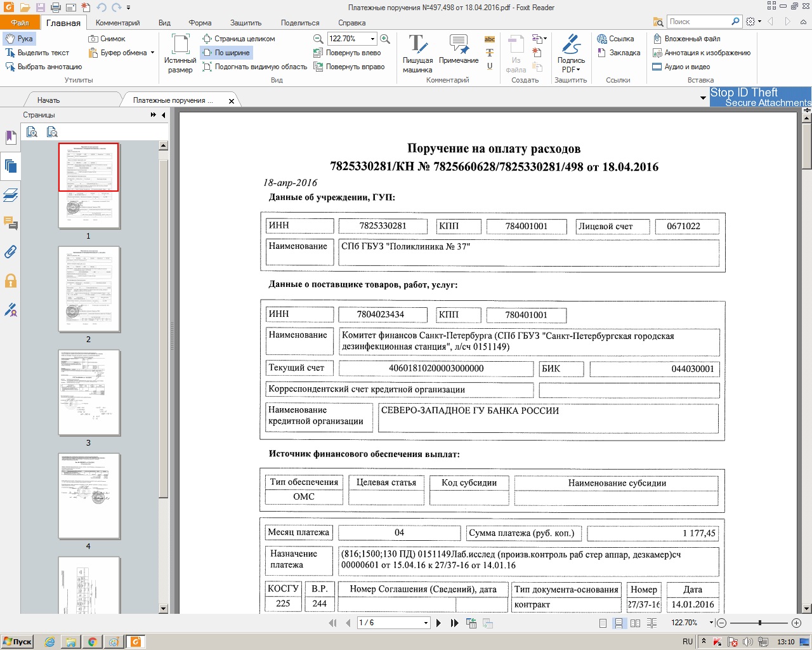Image resolution: width=812 pixels, height=650 pixels.
Task: Activate the Пишущая машинка typewriter tool
Action: [417, 53]
